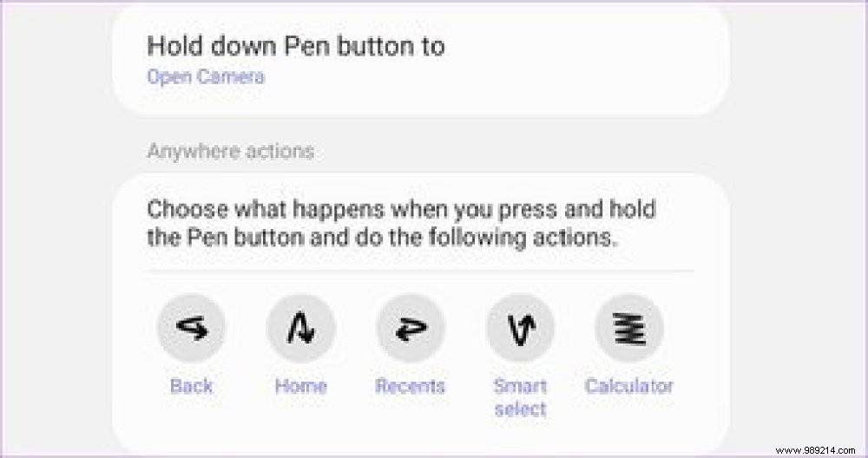Open the Smart select gesture icon

tap(520, 328)
